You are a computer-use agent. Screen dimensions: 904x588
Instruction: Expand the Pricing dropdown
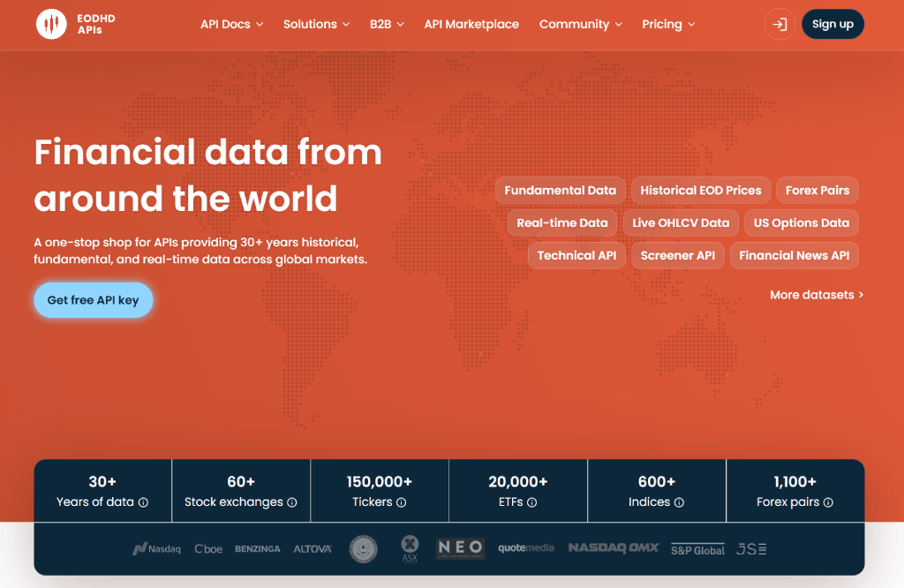(x=668, y=25)
